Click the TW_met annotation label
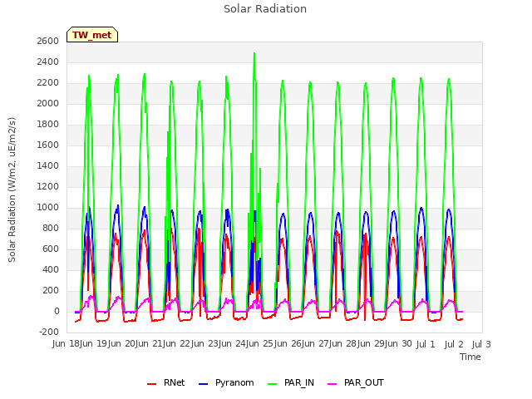This screenshot has height=399, width=532. pos(92,35)
